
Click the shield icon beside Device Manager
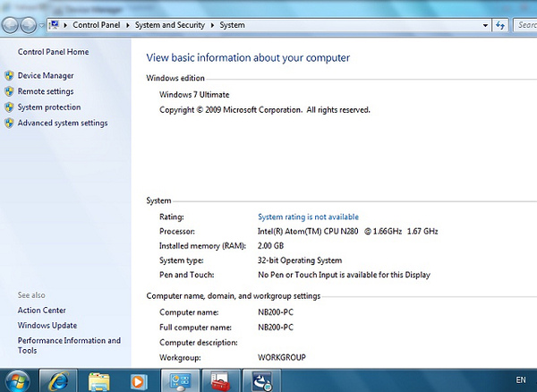9,76
